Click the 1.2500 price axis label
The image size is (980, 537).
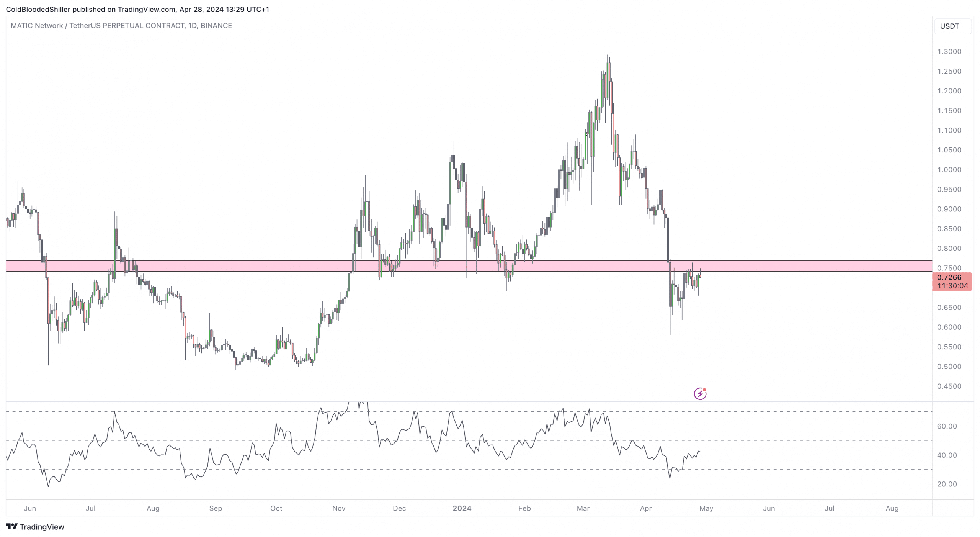click(949, 71)
